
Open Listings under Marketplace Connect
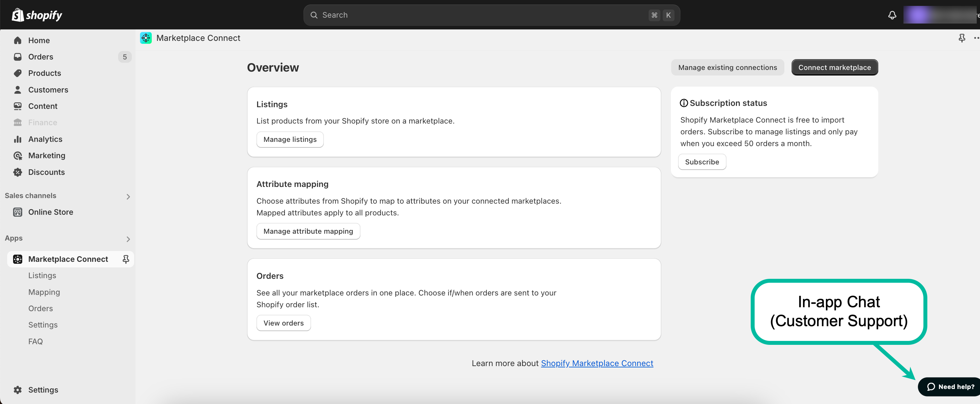click(x=42, y=276)
